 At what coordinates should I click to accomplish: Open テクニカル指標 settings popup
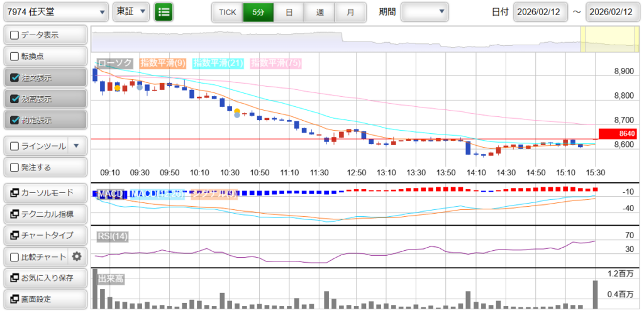44,214
